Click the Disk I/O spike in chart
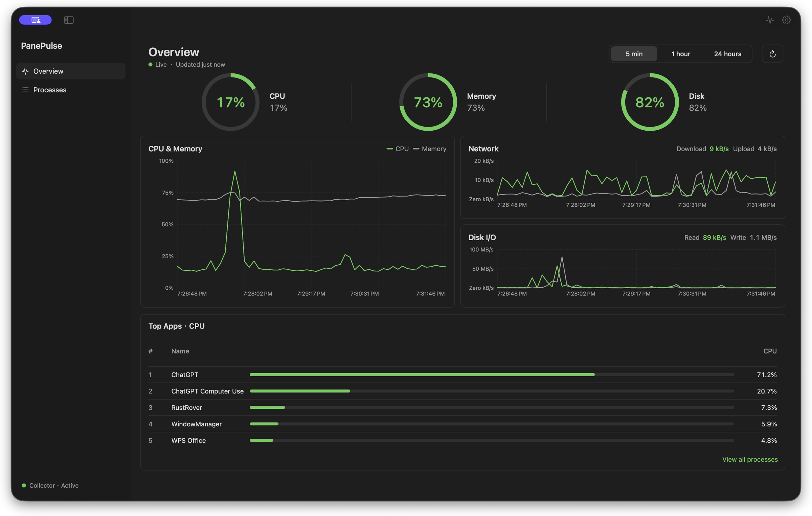Viewport: 812px width, 516px height. pos(562,258)
